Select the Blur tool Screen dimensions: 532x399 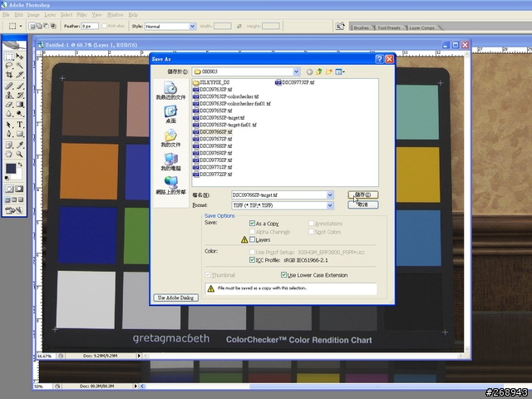(x=9, y=114)
